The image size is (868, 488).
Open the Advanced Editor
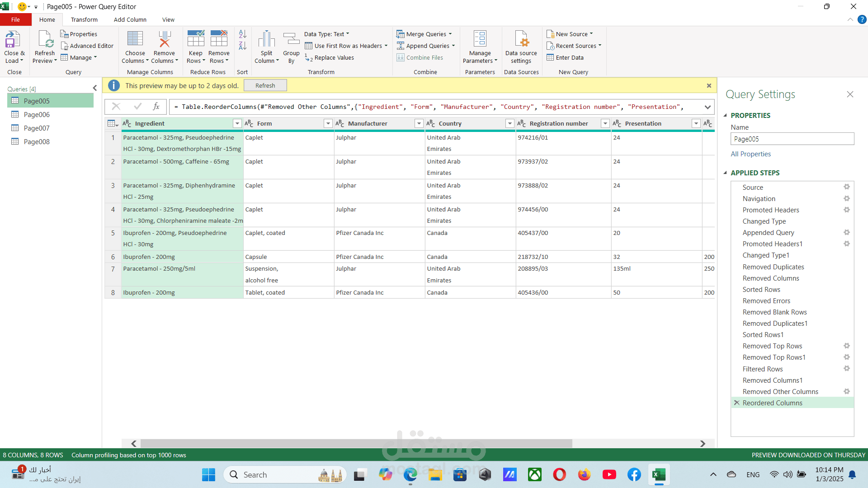pos(87,46)
